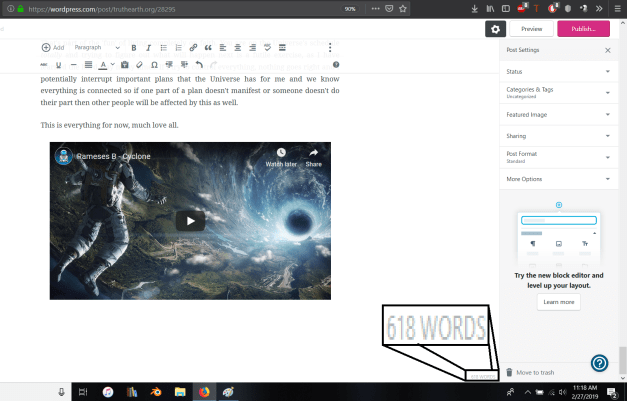Image resolution: width=627 pixels, height=401 pixels.
Task: Open the editor help question mark icon
Action: [336, 65]
